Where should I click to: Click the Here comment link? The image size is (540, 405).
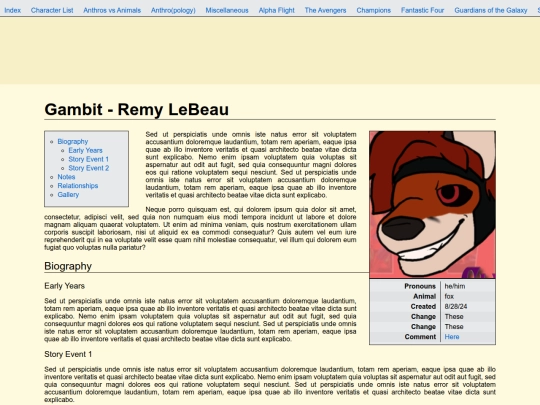click(452, 337)
